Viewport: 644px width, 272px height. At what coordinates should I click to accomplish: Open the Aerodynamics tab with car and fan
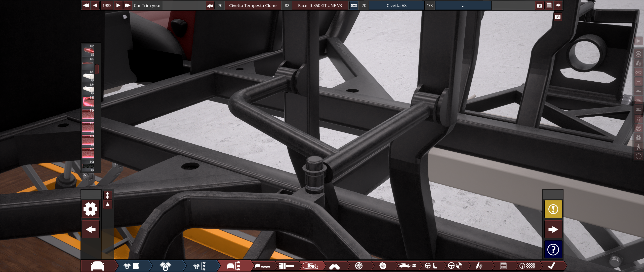pos(407,266)
